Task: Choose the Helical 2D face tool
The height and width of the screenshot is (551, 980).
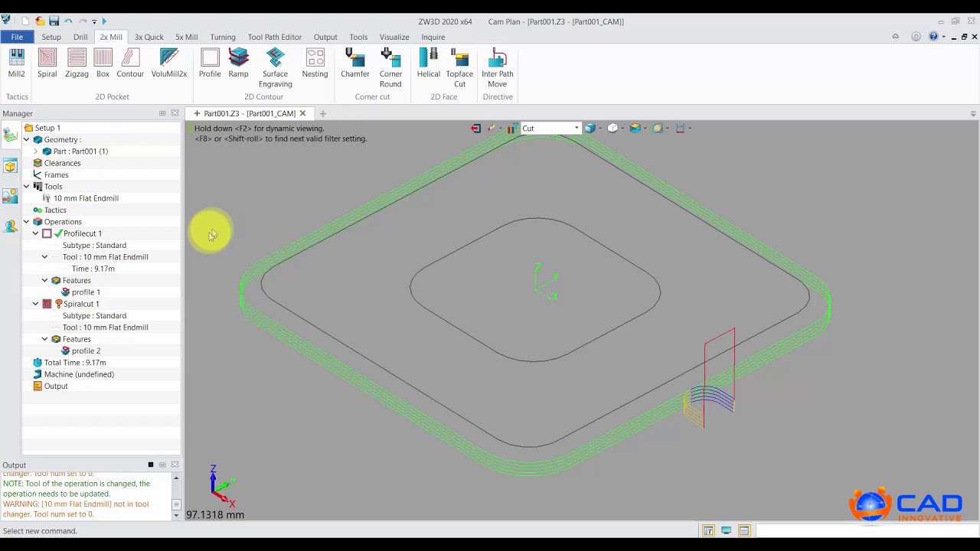Action: click(x=429, y=63)
